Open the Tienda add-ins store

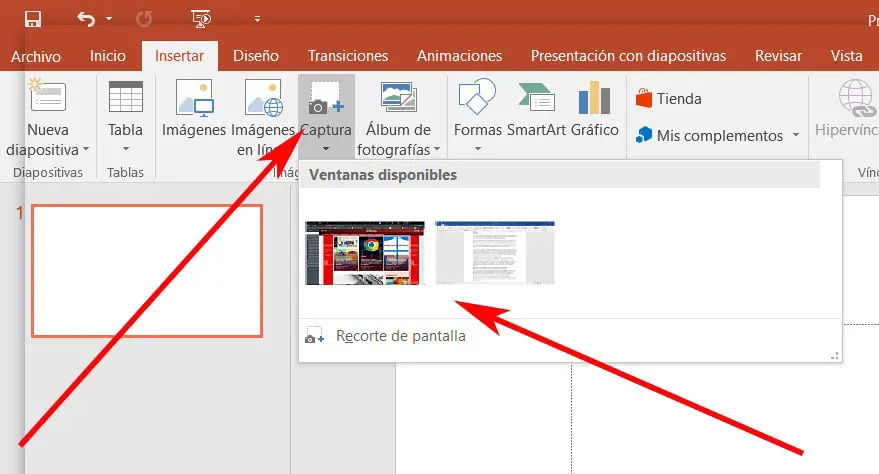[x=669, y=99]
